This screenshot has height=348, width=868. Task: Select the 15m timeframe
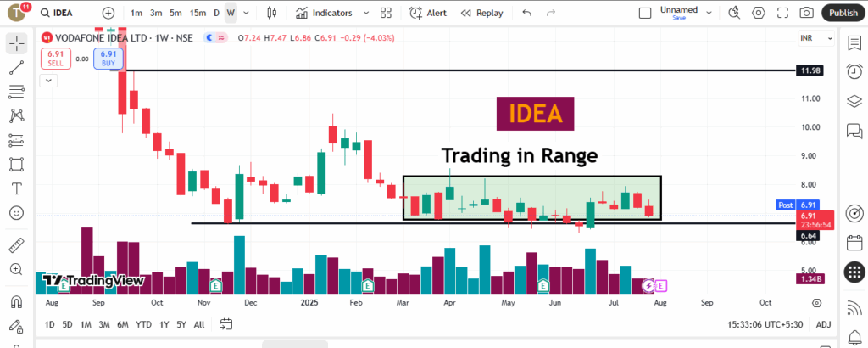pos(197,13)
